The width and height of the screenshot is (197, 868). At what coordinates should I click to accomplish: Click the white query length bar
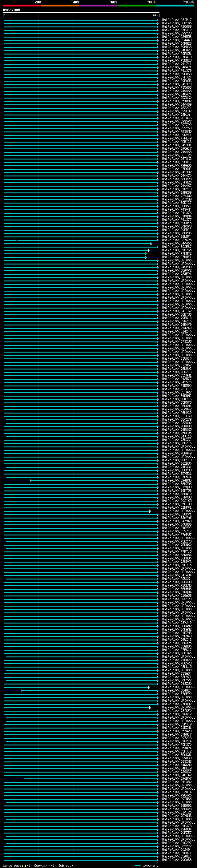tap(81, 12)
